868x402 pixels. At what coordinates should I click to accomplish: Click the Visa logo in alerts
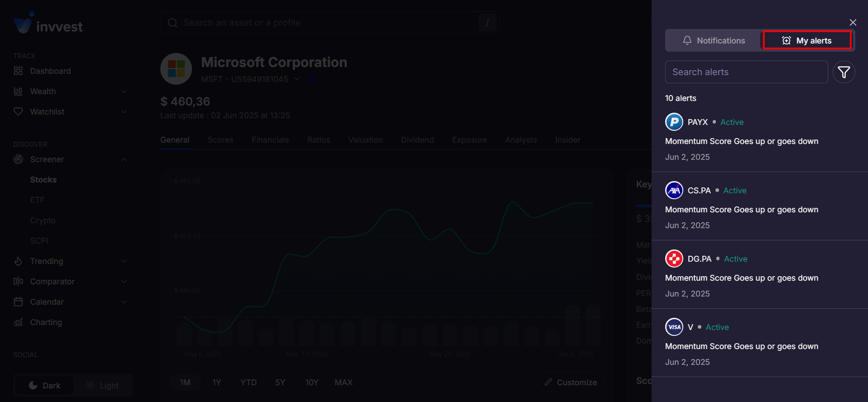point(674,327)
